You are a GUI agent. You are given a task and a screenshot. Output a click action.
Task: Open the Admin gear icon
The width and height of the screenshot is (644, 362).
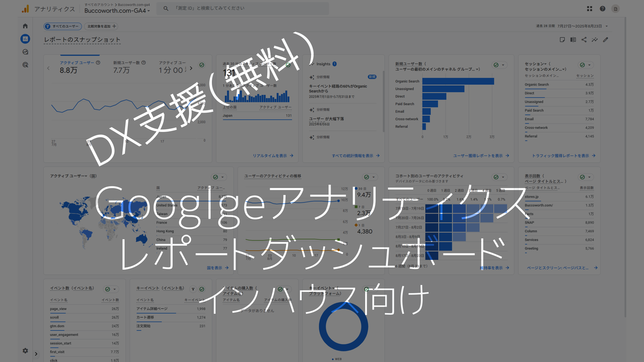(25, 350)
